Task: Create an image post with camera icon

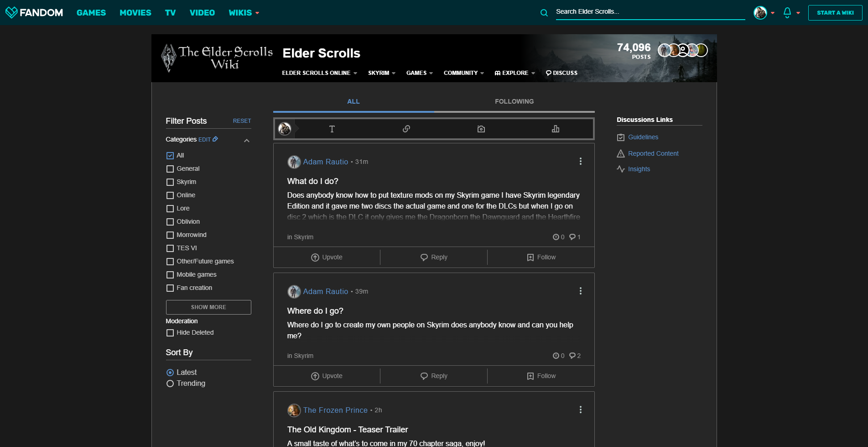Action: click(x=481, y=129)
